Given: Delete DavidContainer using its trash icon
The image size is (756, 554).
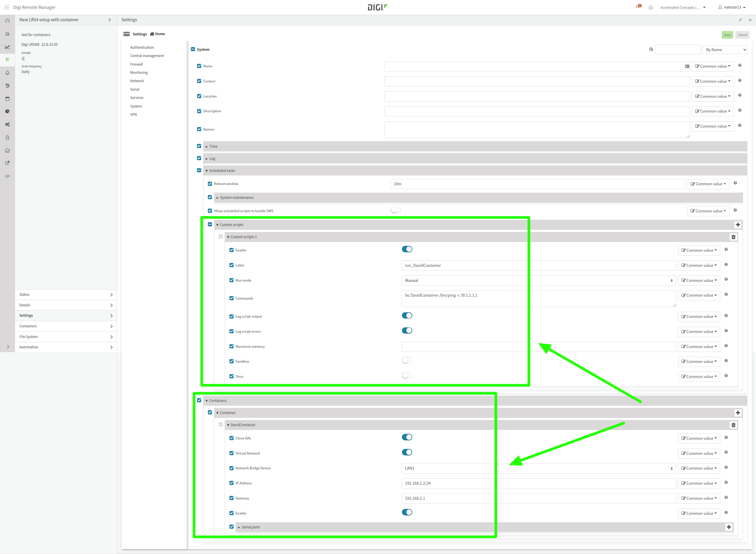Looking at the screenshot, I should pyautogui.click(x=733, y=425).
